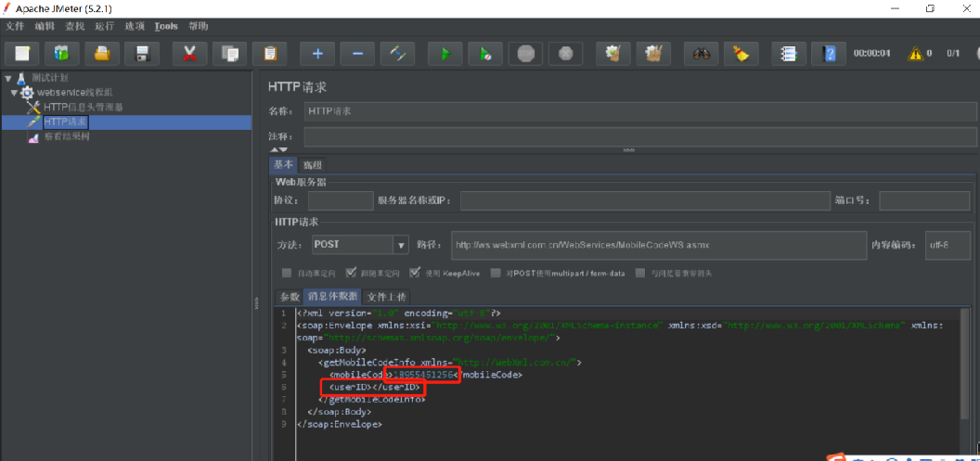Viewport: 980px width, 461px height.
Task: Click the <soap:Body> line in editor
Action: tap(337, 351)
